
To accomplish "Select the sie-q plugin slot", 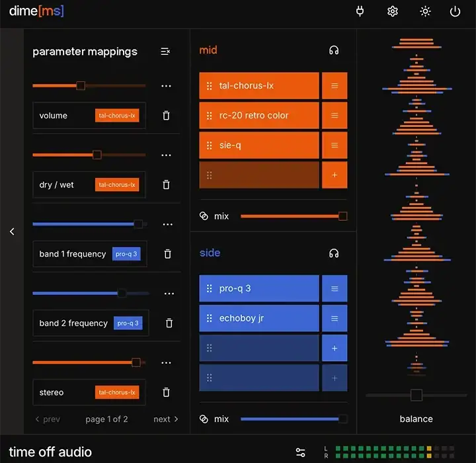I will coord(259,146).
